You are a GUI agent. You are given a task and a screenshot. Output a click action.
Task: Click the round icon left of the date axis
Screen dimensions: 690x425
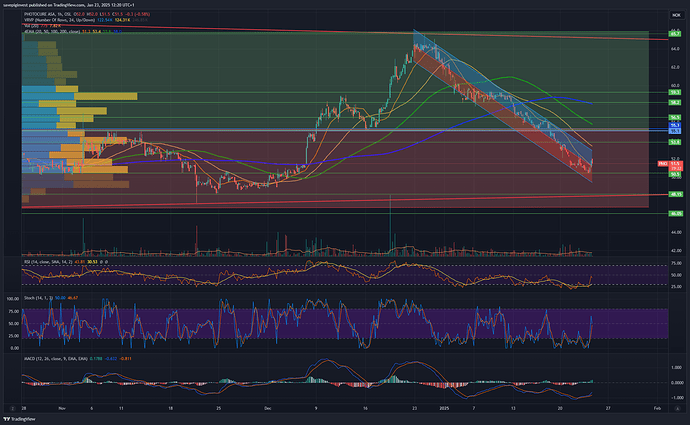[x=12, y=408]
